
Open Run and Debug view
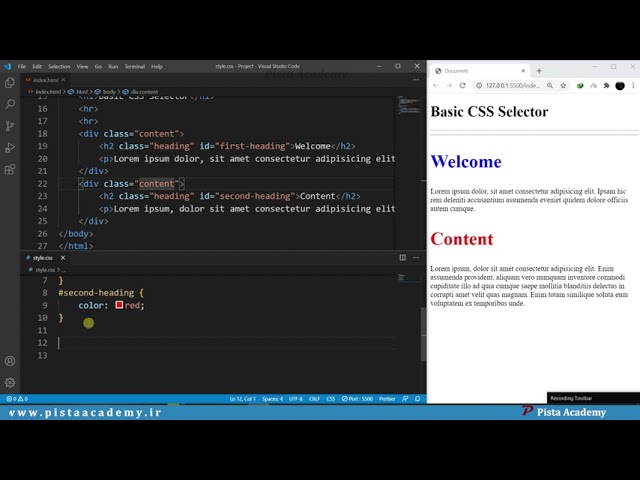click(10, 147)
